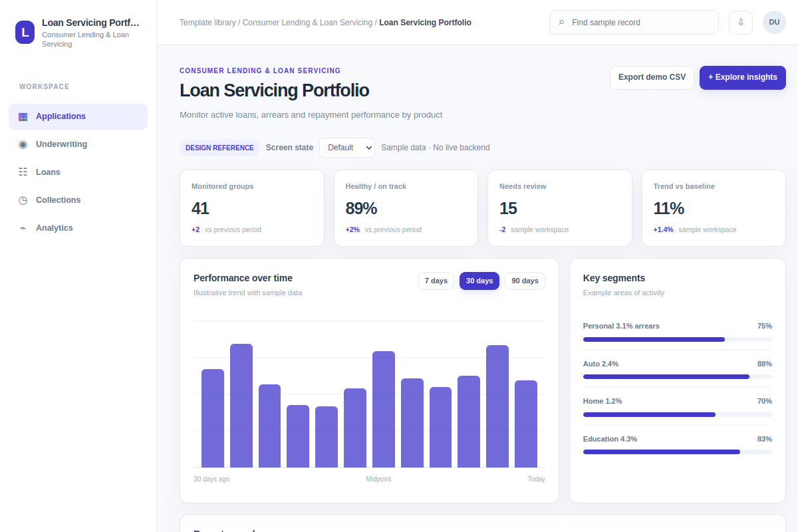This screenshot has height=532, width=798.
Task: Open the DU user avatar
Action: 774,23
